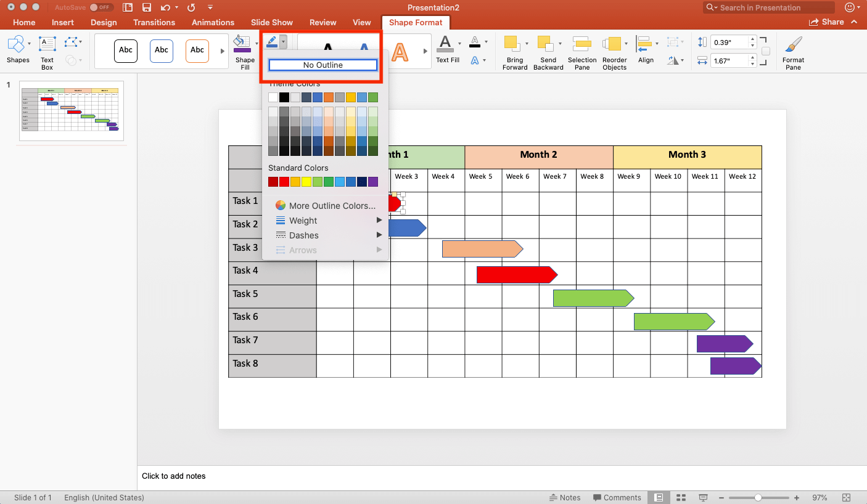Toggle the Notes pane from status bar

click(565, 497)
